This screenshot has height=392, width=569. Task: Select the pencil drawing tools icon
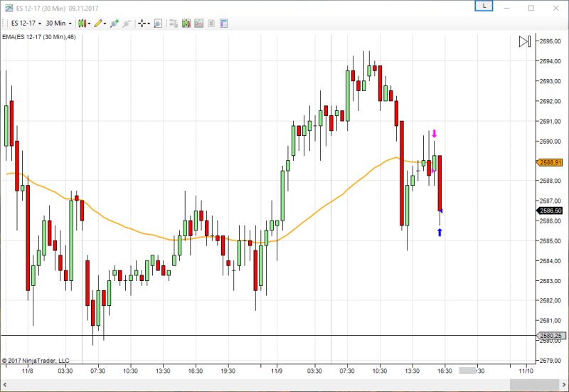pyautogui.click(x=98, y=23)
